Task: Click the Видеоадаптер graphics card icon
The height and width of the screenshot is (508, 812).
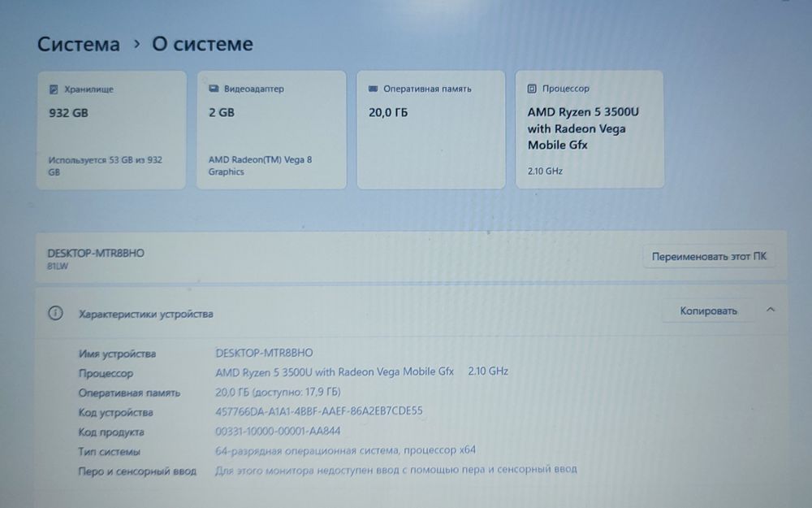Action: (214, 89)
